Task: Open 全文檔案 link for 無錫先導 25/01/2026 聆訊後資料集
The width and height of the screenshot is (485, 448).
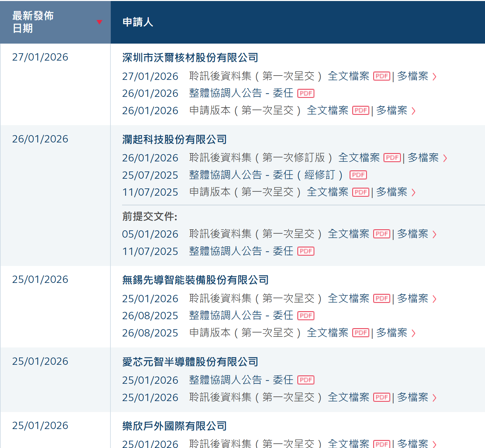Action: point(348,299)
